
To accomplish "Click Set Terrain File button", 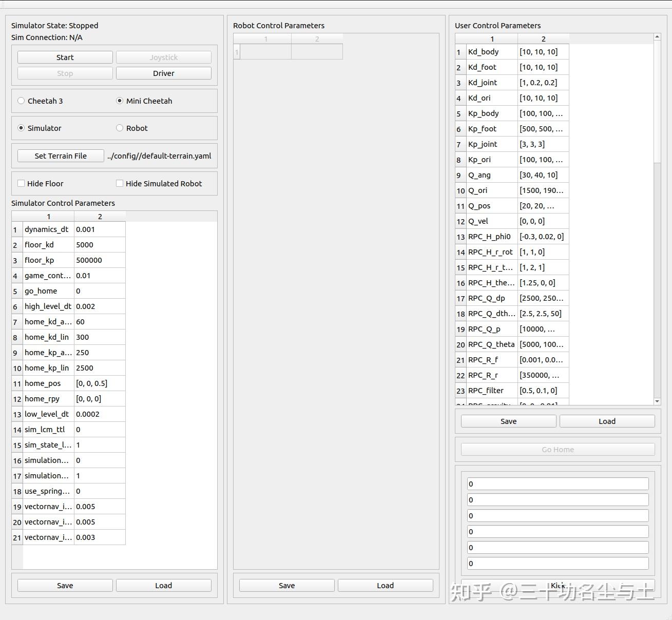I will click(61, 156).
